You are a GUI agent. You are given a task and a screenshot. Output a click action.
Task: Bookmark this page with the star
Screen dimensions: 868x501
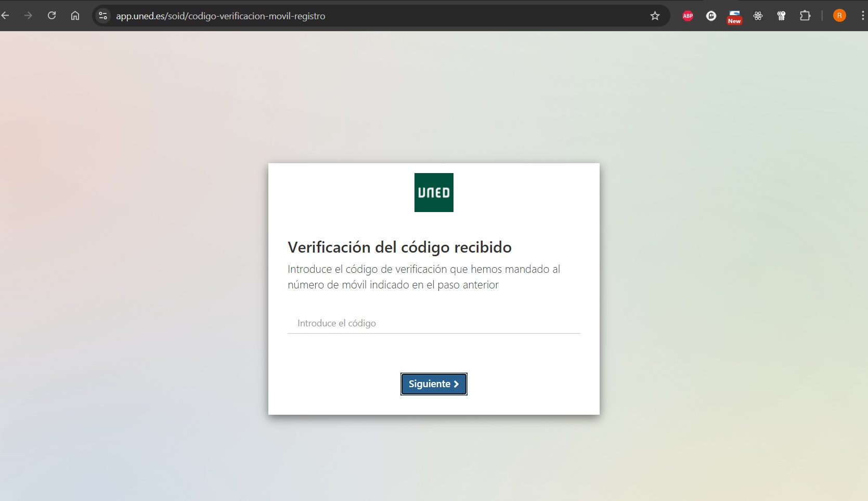tap(655, 16)
